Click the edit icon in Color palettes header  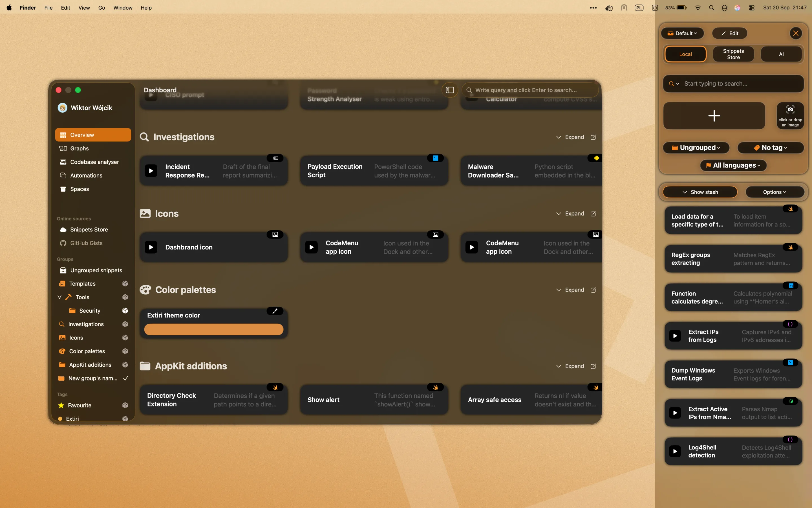coord(593,290)
